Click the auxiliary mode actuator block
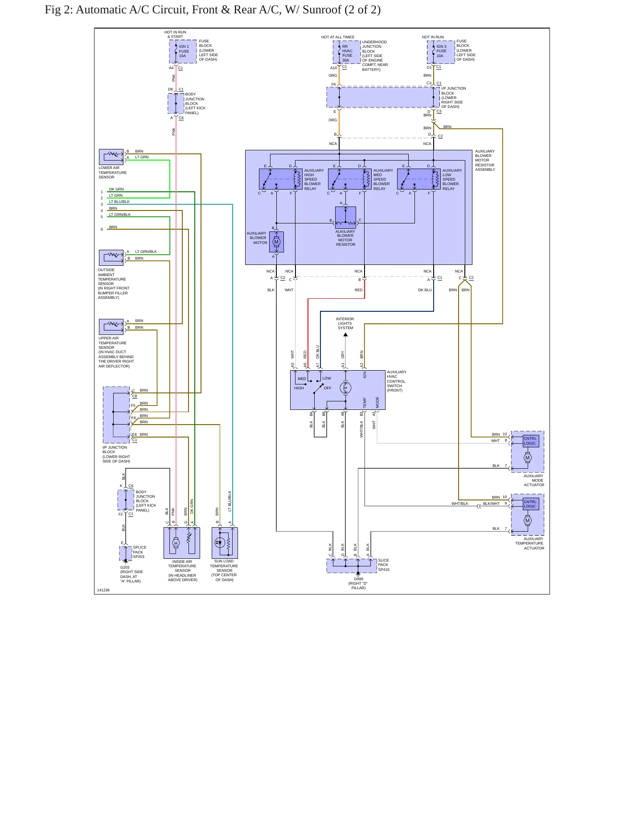The image size is (644, 834). [x=528, y=452]
